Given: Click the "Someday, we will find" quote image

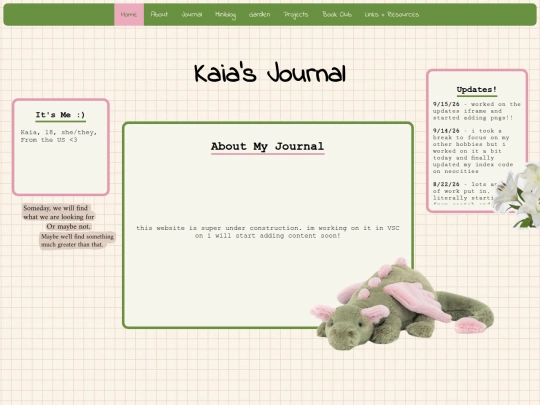Looking at the screenshot, I should click(x=59, y=212).
